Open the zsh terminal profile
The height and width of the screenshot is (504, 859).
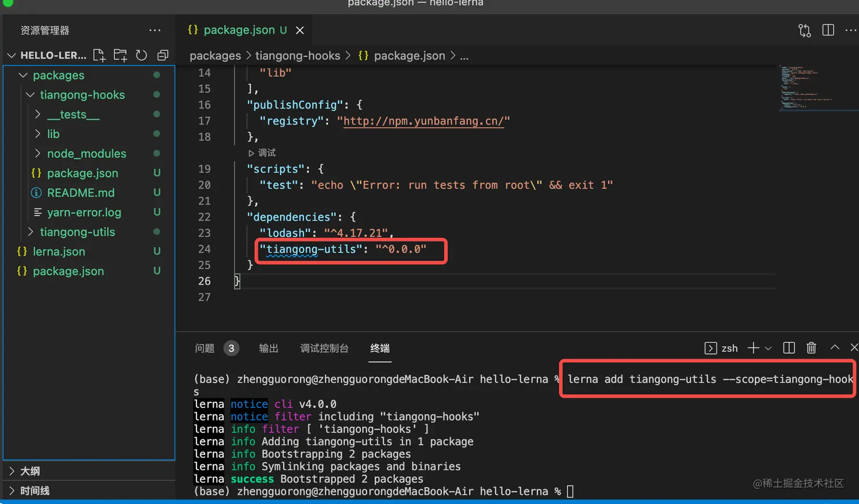click(x=721, y=348)
